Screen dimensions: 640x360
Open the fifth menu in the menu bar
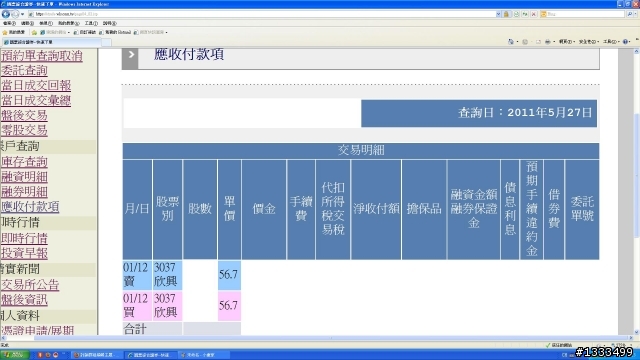click(91, 23)
